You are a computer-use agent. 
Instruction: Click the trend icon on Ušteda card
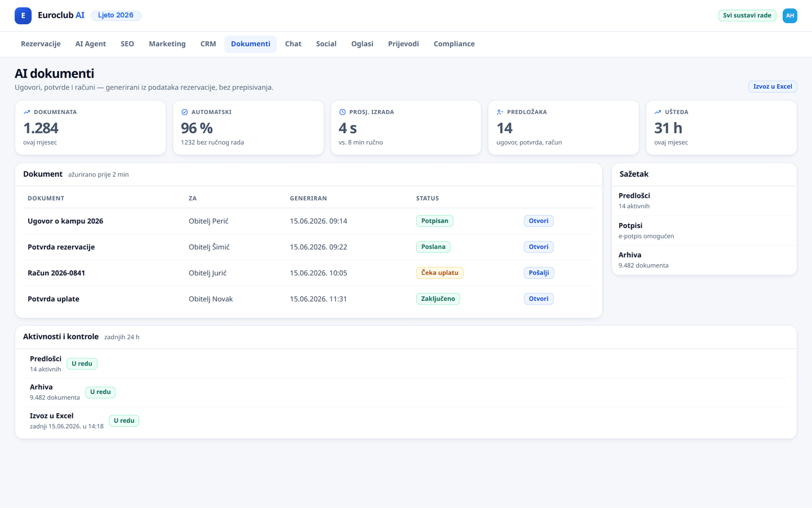tap(657, 112)
